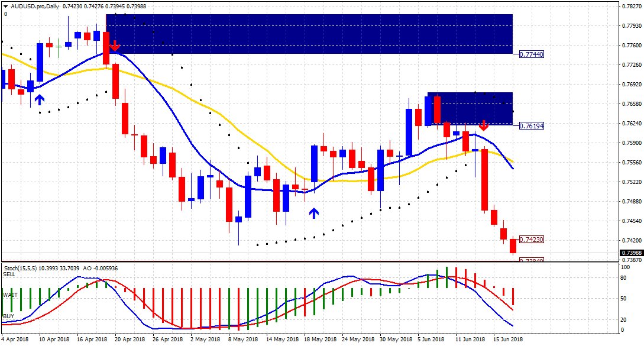Image resolution: width=644 pixels, height=346 pixels.
Task: Click the 0.74880 price axis value
Action: coord(632,201)
